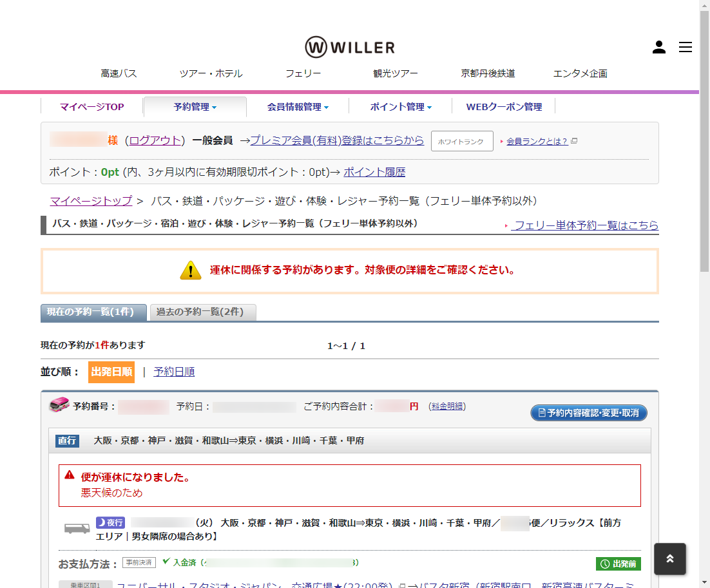Click the マイページトップ breadcrumb link
This screenshot has height=588, width=710.
point(91,200)
